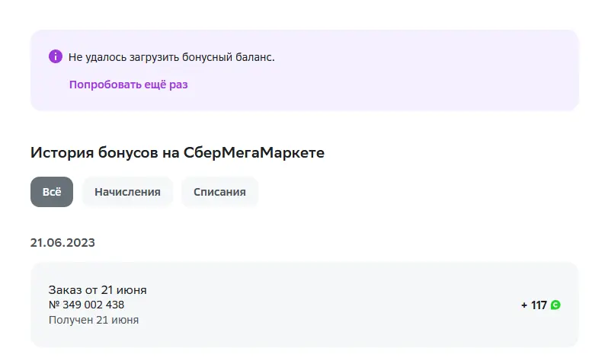Open the order № 349 002 438 card

coord(305,305)
